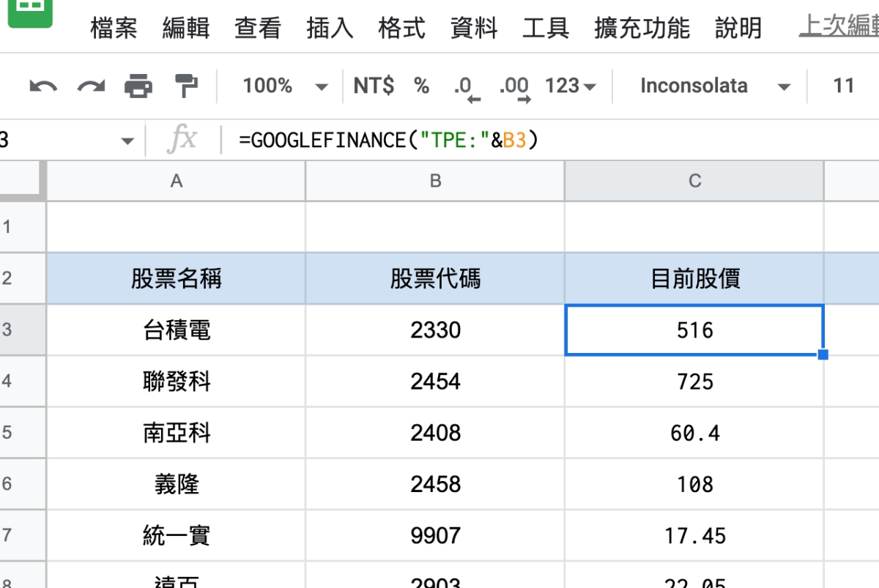The image size is (879, 588).
Task: Expand the Inconsolata font dropdown
Action: click(x=714, y=86)
